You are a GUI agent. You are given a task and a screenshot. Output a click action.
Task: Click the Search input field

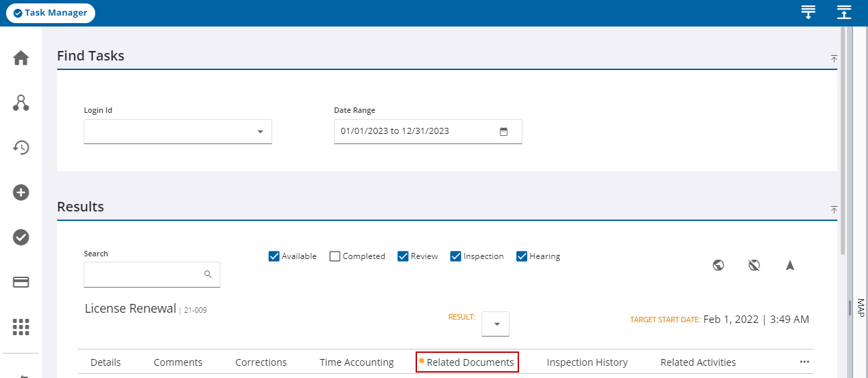(143, 275)
